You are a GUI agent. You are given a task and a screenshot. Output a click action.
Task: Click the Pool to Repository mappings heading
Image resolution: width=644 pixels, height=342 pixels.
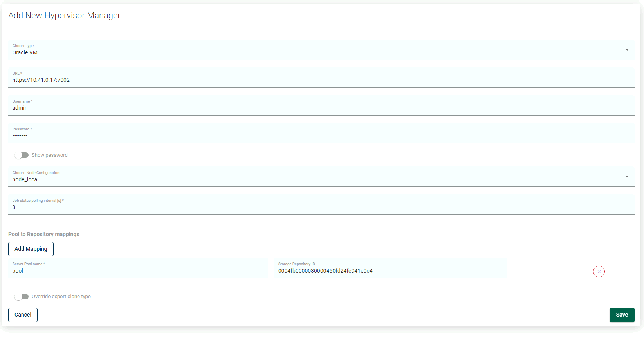[x=43, y=234]
